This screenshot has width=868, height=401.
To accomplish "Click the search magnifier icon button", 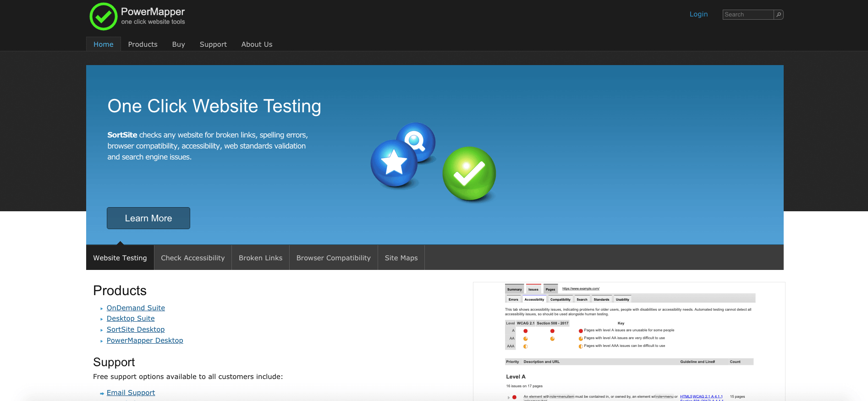I will [778, 15].
